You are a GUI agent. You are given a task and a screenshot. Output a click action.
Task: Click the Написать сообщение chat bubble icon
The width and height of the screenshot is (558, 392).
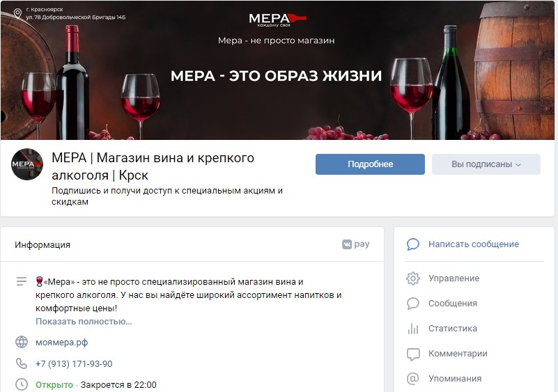[413, 244]
